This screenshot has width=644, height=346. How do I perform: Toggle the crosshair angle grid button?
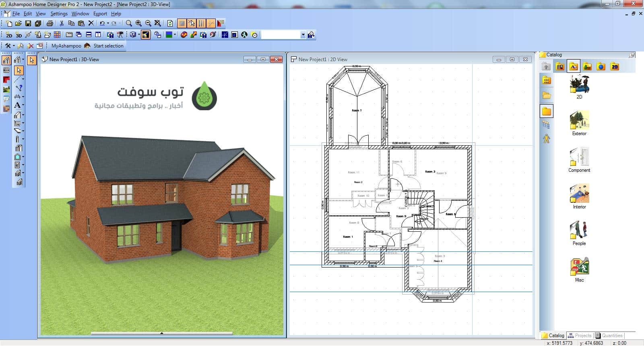click(x=211, y=23)
